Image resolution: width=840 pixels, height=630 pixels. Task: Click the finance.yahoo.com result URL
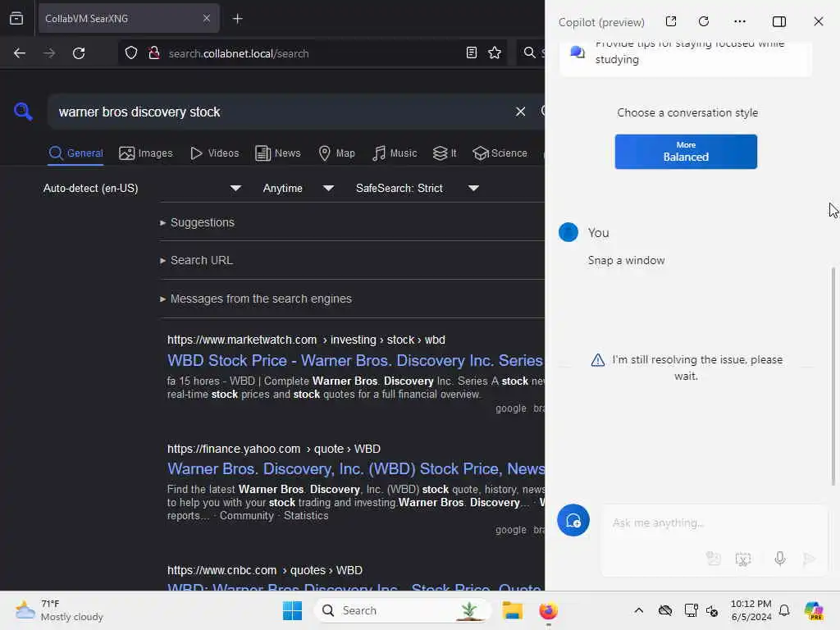click(x=274, y=449)
